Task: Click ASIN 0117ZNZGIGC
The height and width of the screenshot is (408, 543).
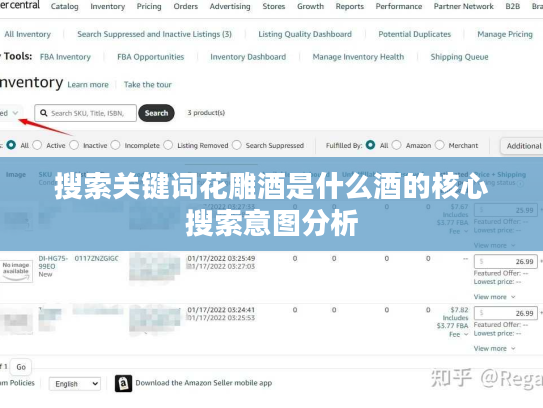Action: 97,258
